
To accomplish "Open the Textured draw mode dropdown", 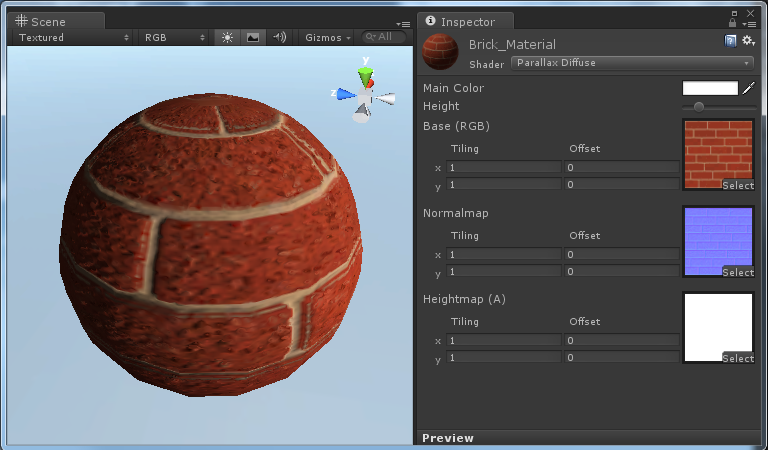I will click(x=73, y=38).
